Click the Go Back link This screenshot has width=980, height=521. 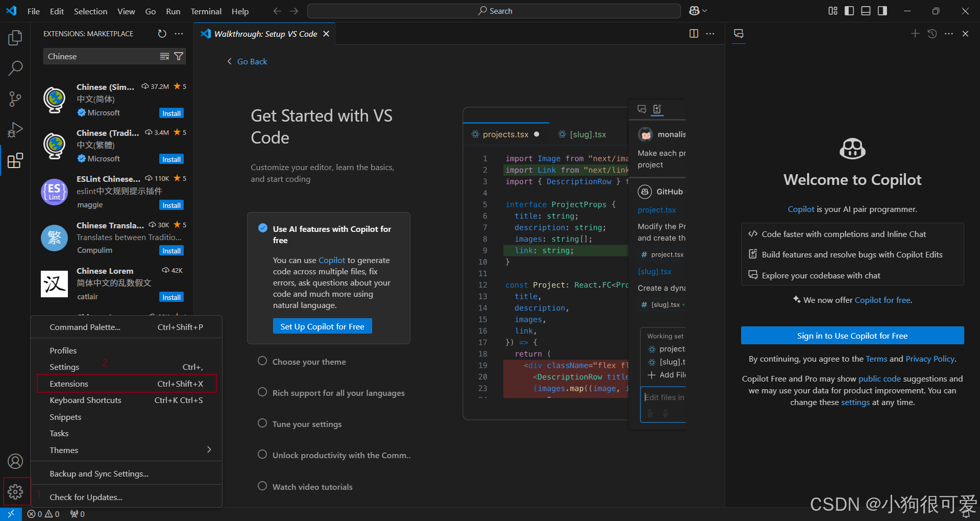pos(247,61)
